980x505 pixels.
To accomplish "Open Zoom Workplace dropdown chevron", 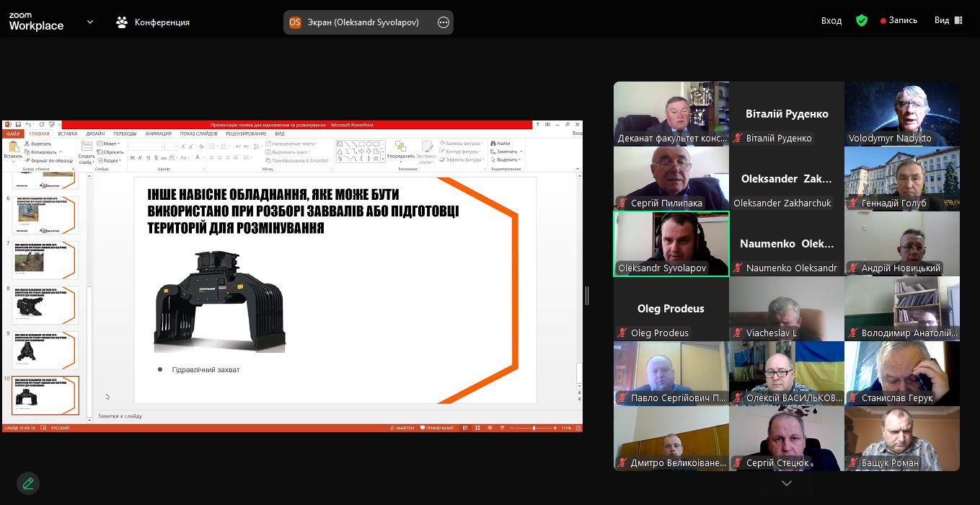I will click(90, 22).
